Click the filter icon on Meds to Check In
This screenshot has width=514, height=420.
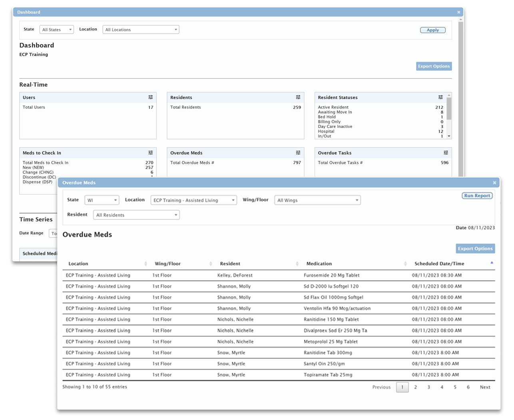tap(151, 152)
